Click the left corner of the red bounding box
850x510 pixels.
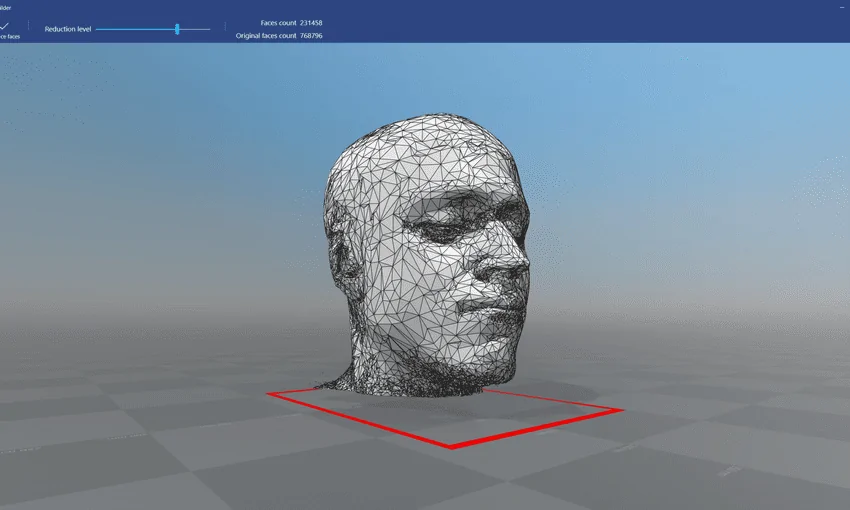(x=269, y=394)
